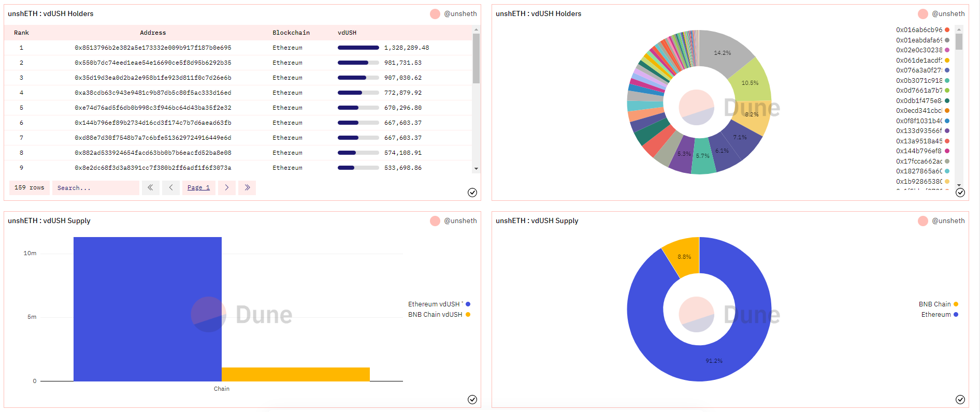Select the address 0x550b7dc74eed1eae54e16690ce5f8d95b6292b35
The image size is (980, 412).
click(153, 63)
